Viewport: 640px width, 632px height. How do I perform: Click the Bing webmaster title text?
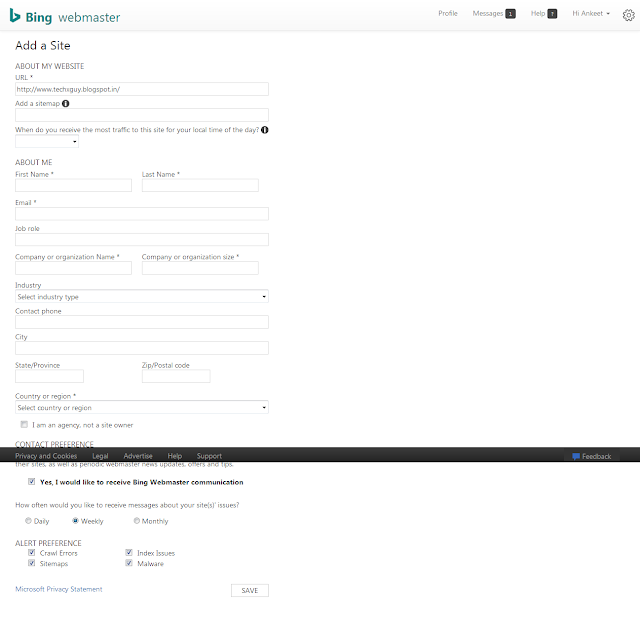tap(73, 17)
